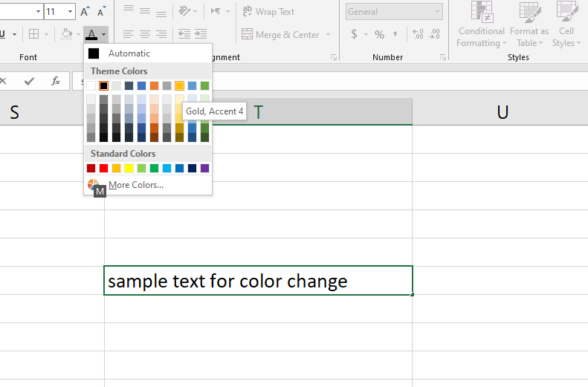Click the Increase Indent icon
The height and width of the screenshot is (387, 588).
(201, 34)
